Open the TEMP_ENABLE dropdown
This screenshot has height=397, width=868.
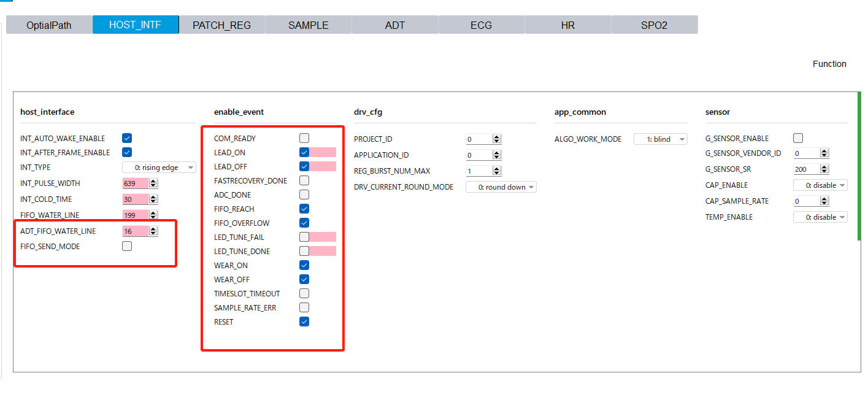[x=820, y=217]
